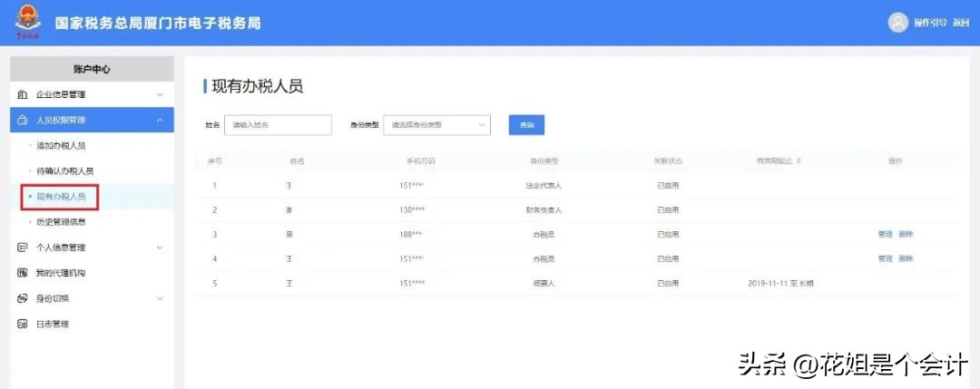Click 删除 for row 3 (188***)
Screen dimensions: 980x389
click(x=906, y=235)
